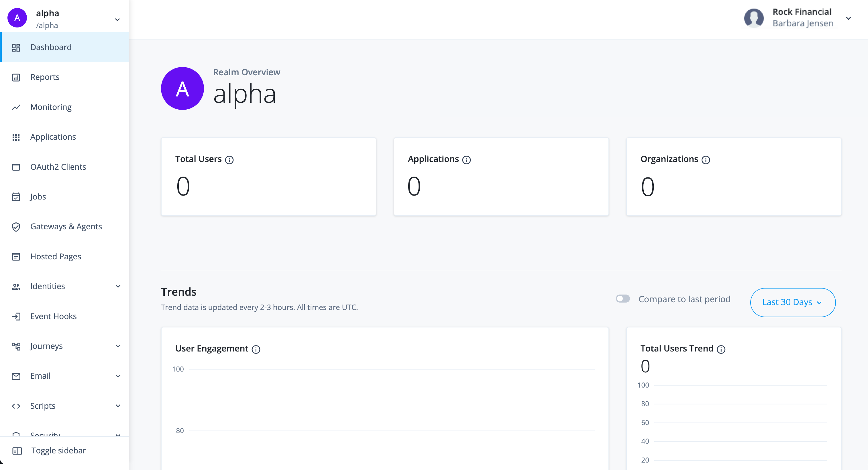The width and height of the screenshot is (868, 470).
Task: Open Jobs using the calendar icon
Action: tap(16, 197)
